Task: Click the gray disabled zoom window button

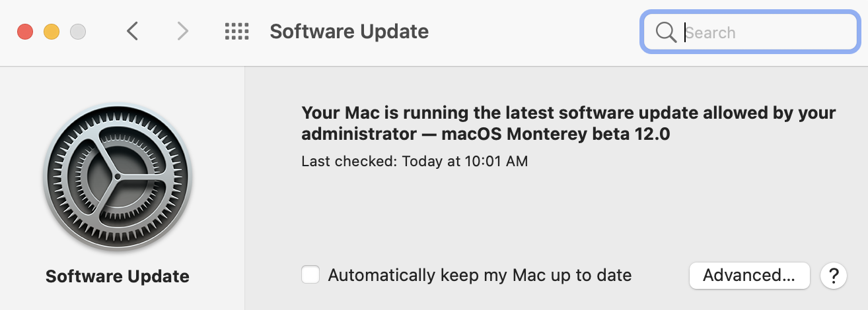Action: pos(78,31)
